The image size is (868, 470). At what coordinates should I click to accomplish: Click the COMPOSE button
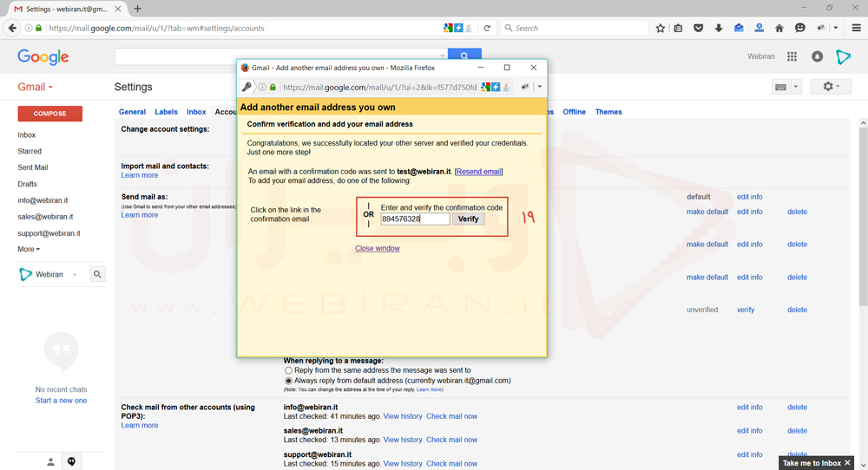49,114
